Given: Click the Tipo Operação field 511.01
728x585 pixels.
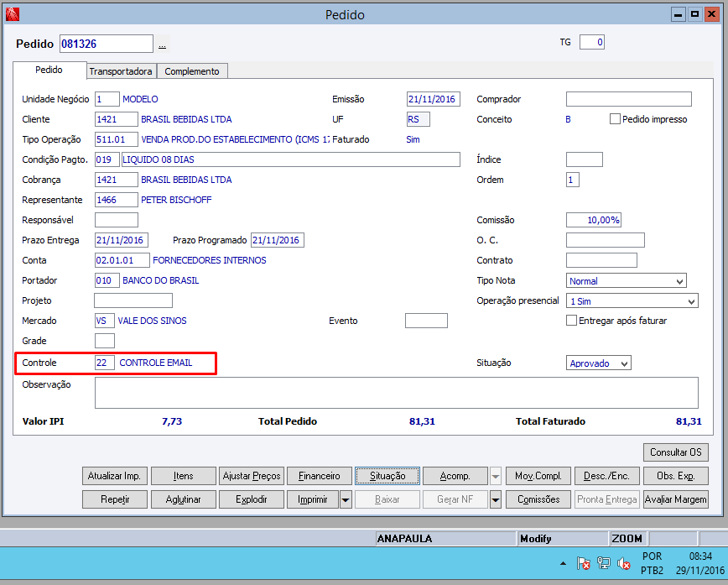Looking at the screenshot, I should (x=116, y=139).
